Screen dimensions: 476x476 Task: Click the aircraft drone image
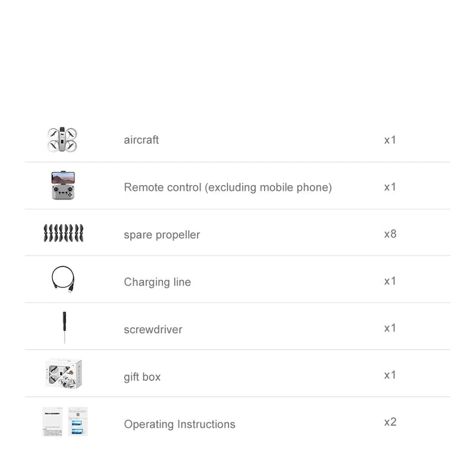pos(63,139)
